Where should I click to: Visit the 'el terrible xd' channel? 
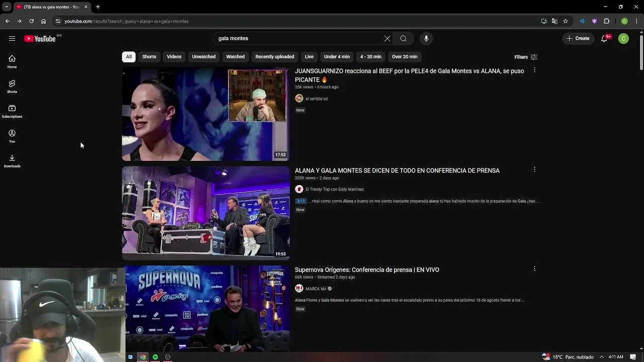[x=316, y=99]
